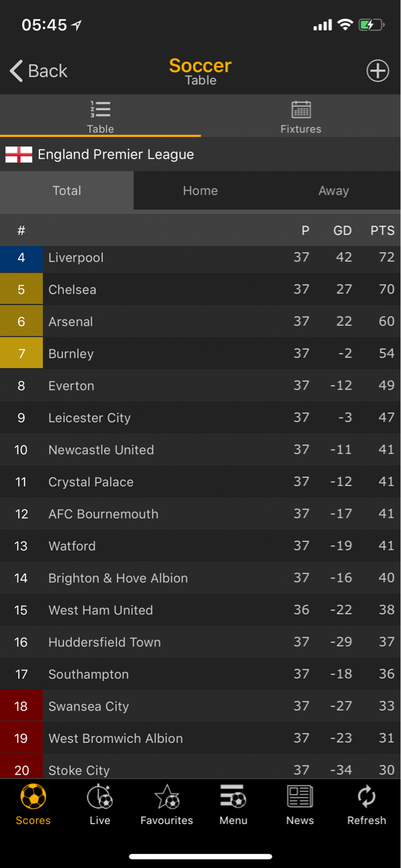This screenshot has height=868, width=401.
Task: Open the Menu icon in bottom bar
Action: pos(233,797)
